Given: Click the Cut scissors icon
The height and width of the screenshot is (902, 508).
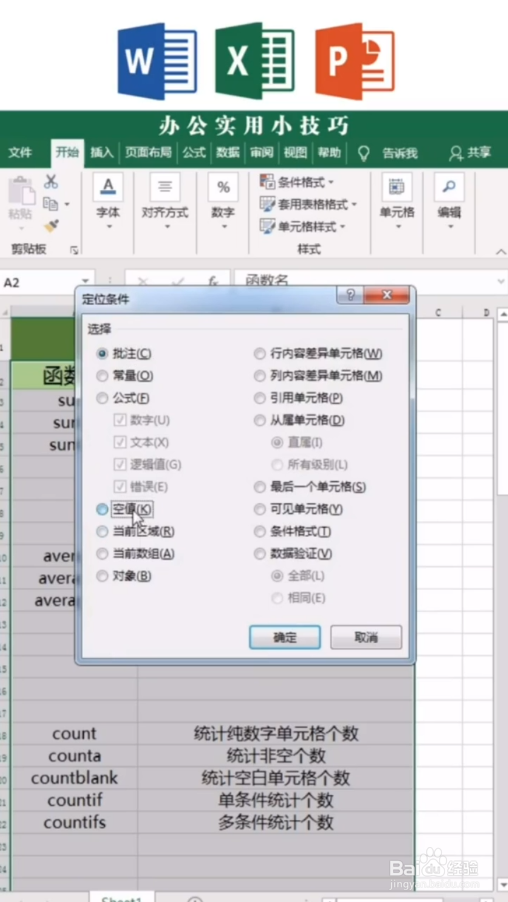Looking at the screenshot, I should click(51, 182).
